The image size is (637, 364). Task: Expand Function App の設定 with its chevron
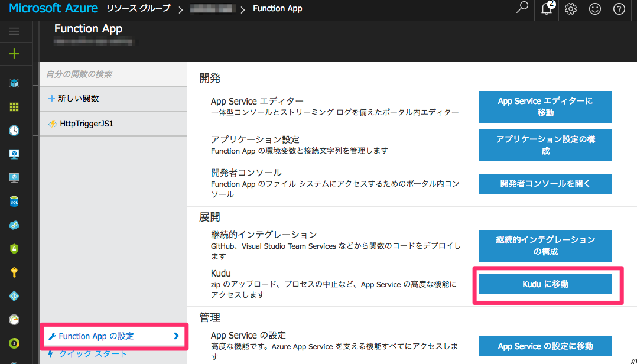click(175, 336)
